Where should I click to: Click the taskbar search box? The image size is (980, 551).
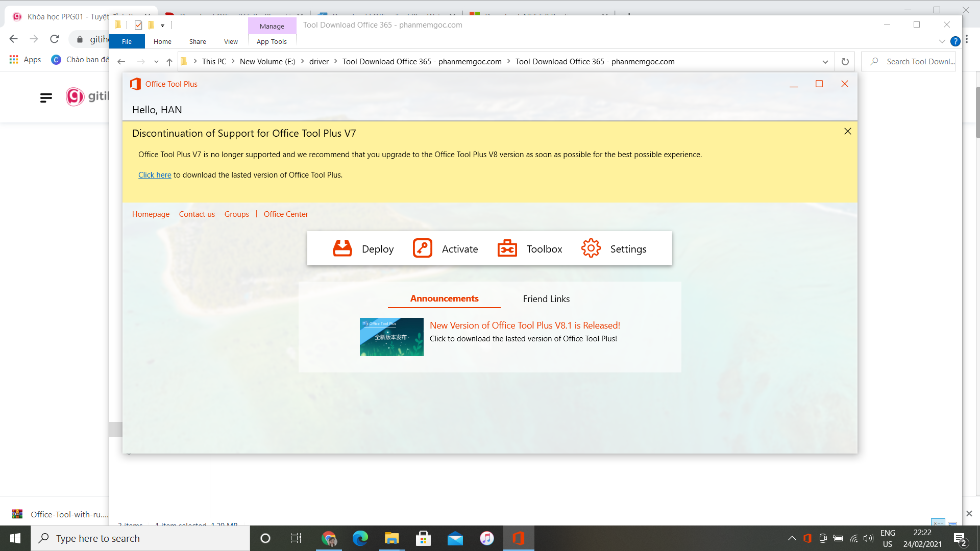pyautogui.click(x=140, y=538)
